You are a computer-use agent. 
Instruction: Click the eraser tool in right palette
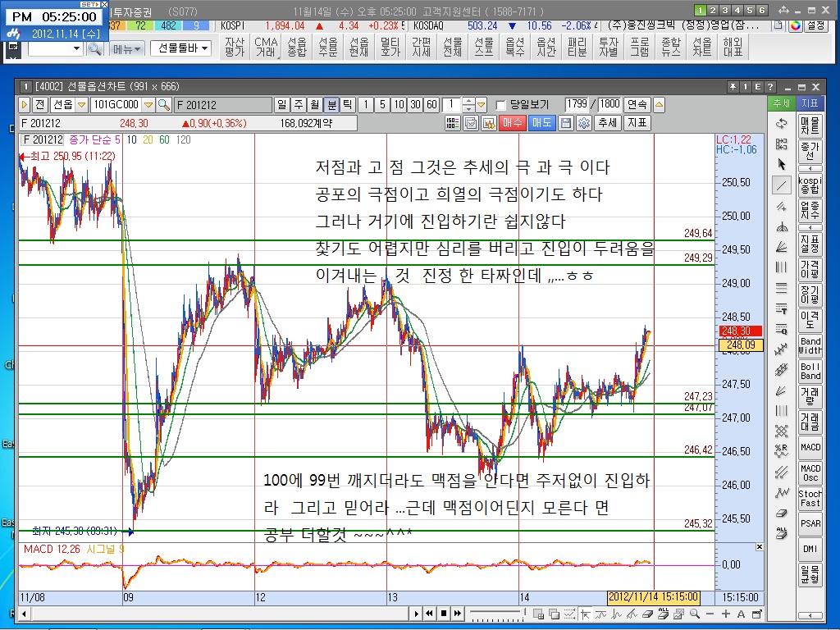coord(781,513)
